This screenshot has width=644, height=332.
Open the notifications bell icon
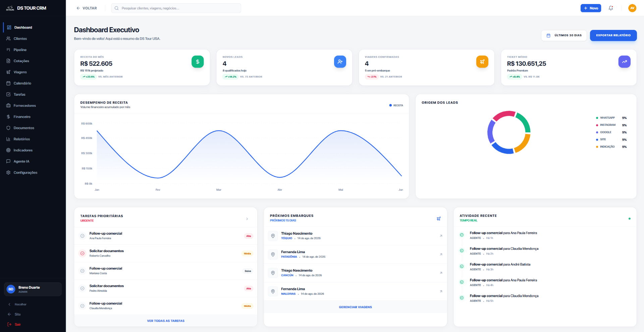tap(611, 8)
